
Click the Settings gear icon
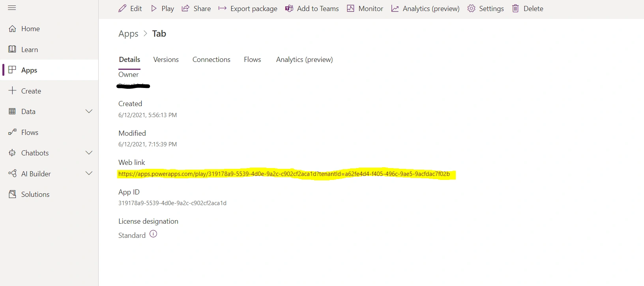pos(471,8)
